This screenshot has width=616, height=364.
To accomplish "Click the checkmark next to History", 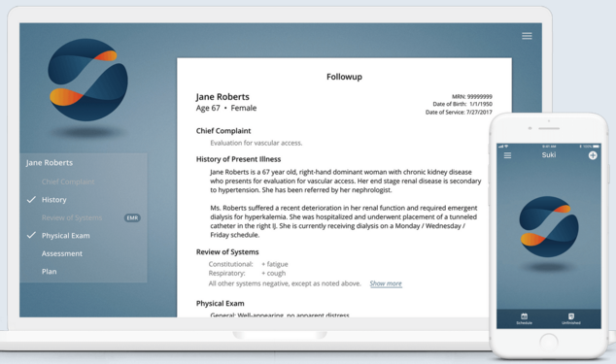I will tap(31, 200).
